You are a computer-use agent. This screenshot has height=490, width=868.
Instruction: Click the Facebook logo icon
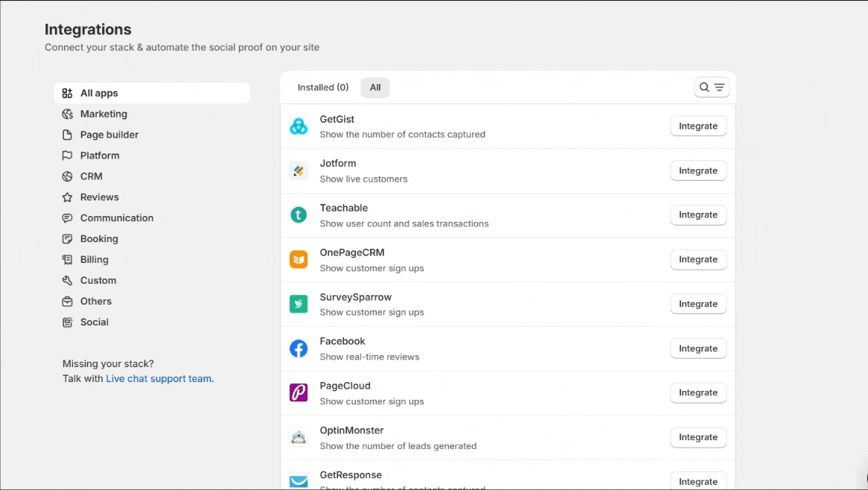(299, 349)
